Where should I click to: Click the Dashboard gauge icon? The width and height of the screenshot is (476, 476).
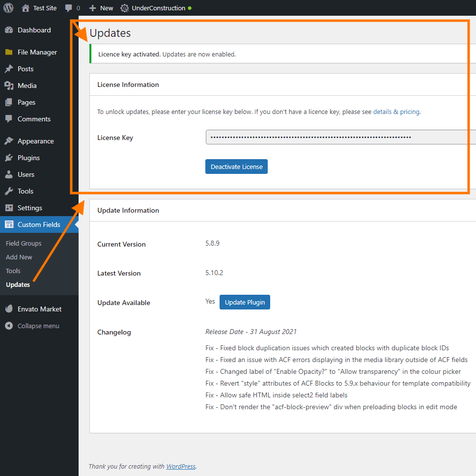point(9,30)
